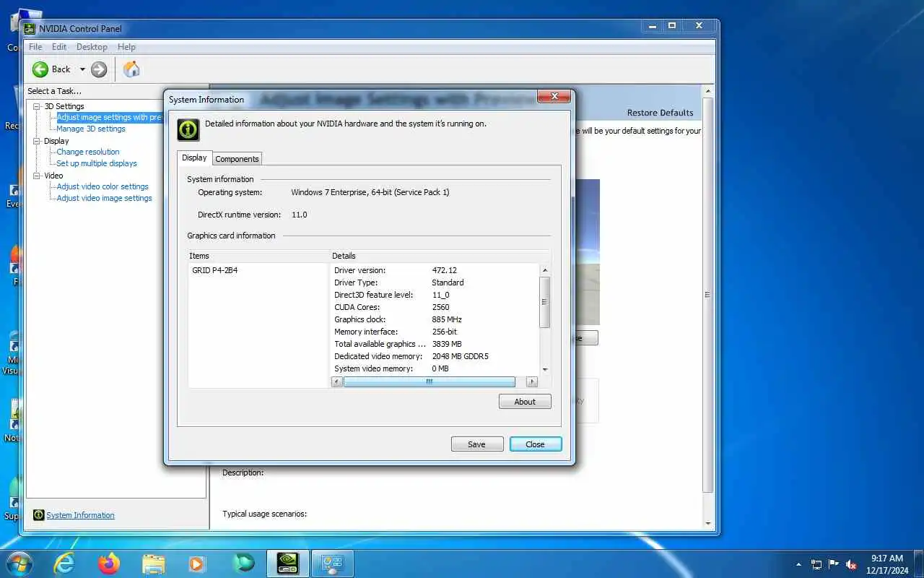This screenshot has height=578, width=924.
Task: Open the Help menu
Action: (x=126, y=47)
